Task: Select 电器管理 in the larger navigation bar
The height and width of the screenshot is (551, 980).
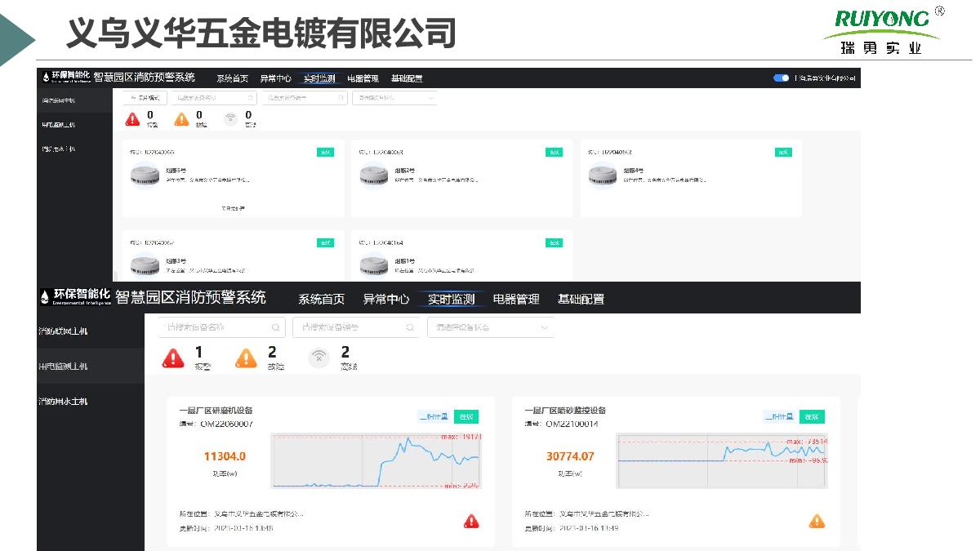Action: [x=516, y=299]
